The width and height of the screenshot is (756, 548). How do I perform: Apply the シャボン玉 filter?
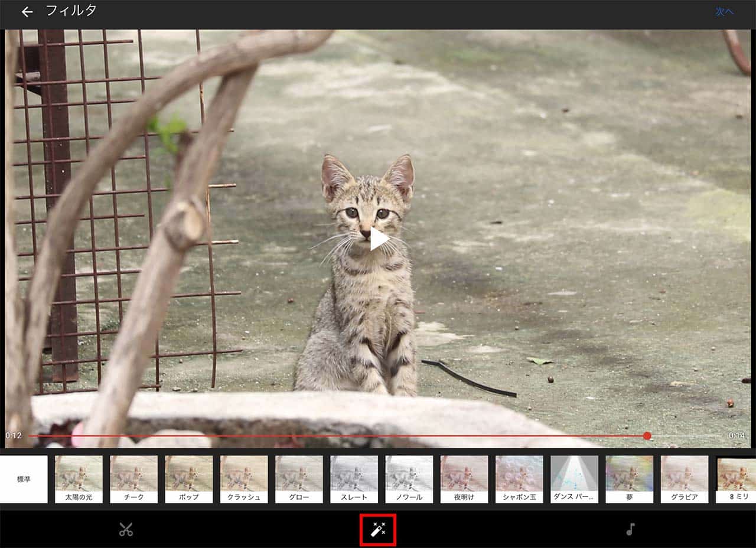[519, 479]
